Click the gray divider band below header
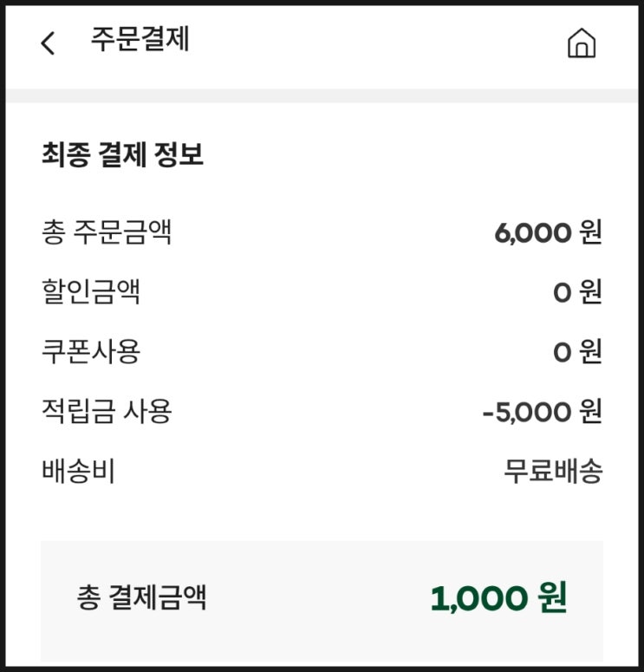 322,95
